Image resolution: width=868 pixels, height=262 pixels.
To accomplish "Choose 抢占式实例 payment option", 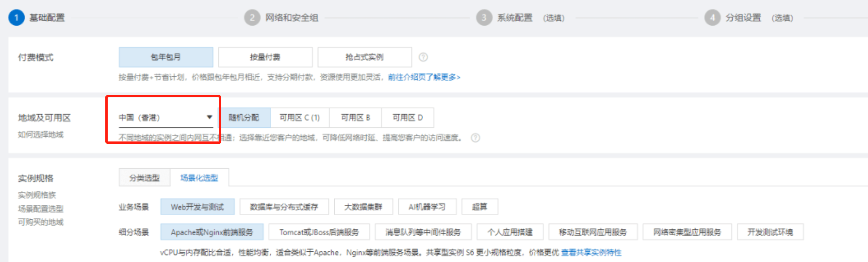I will click(x=364, y=57).
